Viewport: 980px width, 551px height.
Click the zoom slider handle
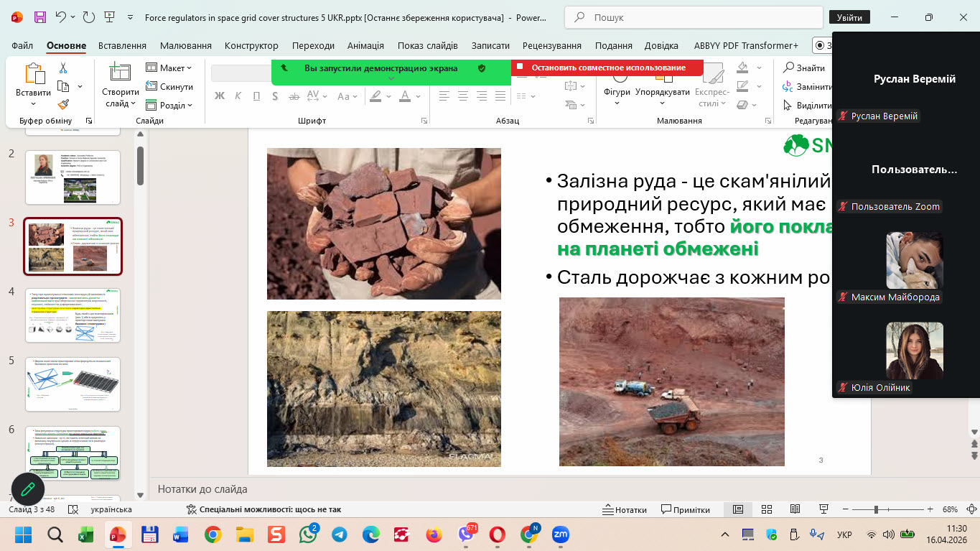876,509
